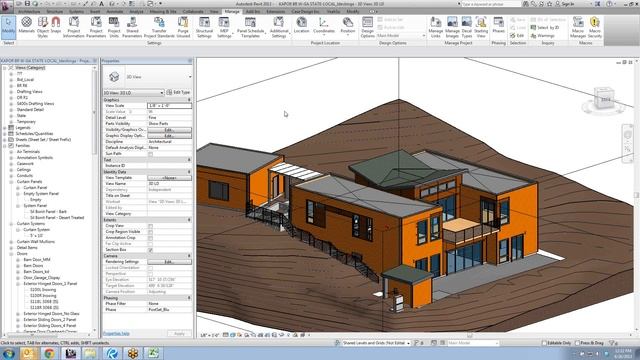Viewport: 640px width, 360px height.
Task: Uncheck the Section Box checkbox
Action: (x=150, y=250)
